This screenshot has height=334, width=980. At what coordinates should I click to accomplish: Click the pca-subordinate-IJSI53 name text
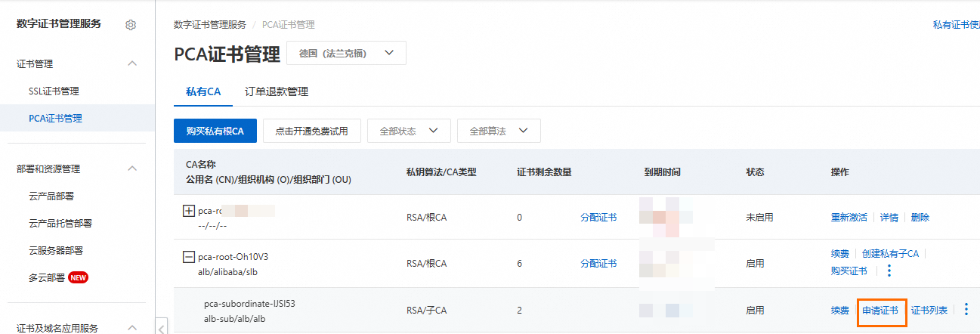click(249, 304)
